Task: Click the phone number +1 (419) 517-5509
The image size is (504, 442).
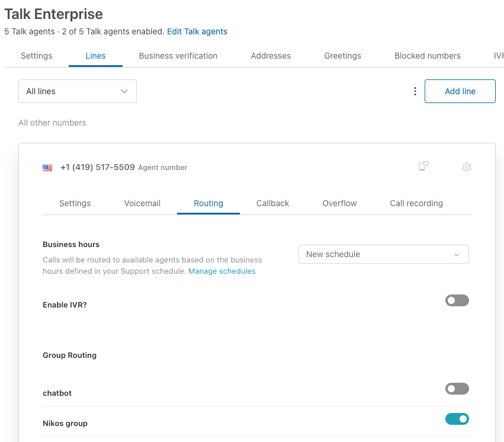Action: [x=97, y=167]
